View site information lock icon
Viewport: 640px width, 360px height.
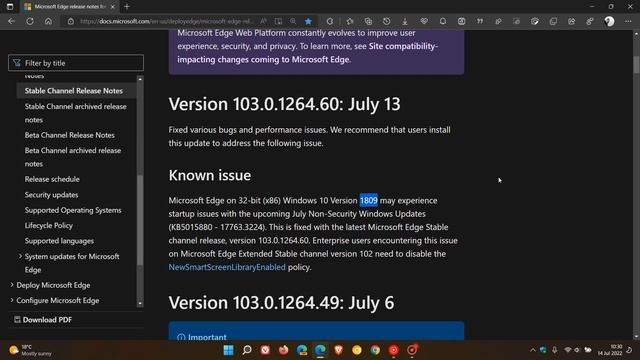click(x=71, y=21)
